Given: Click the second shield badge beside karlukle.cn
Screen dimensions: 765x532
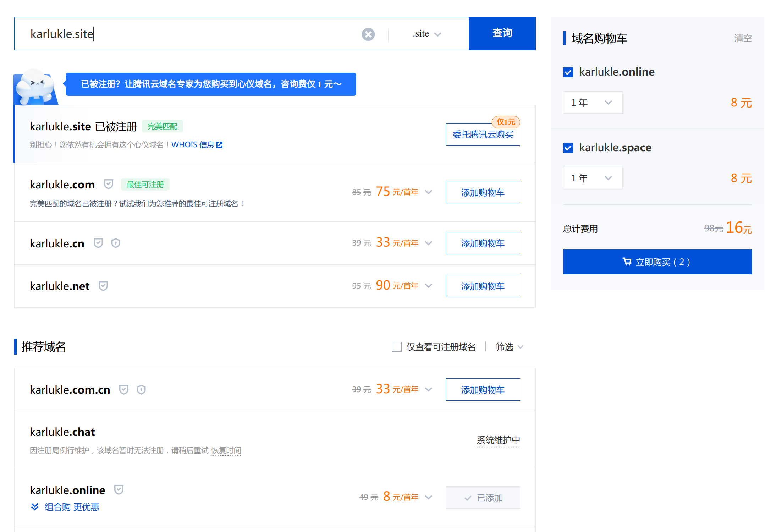Looking at the screenshot, I should [x=116, y=243].
